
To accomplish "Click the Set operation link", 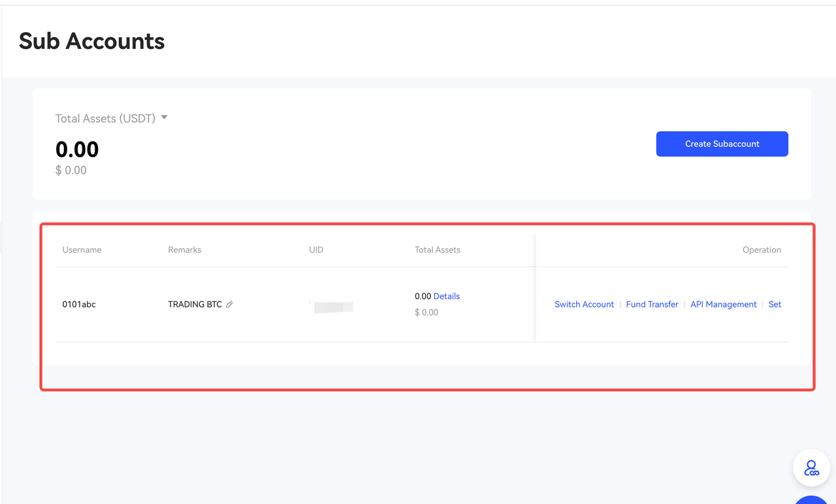I will (x=775, y=305).
